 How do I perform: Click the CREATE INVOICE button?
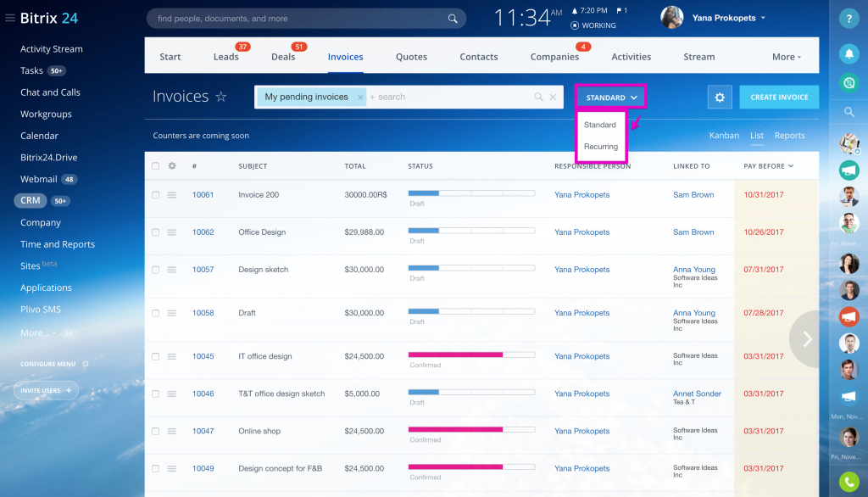pos(779,98)
